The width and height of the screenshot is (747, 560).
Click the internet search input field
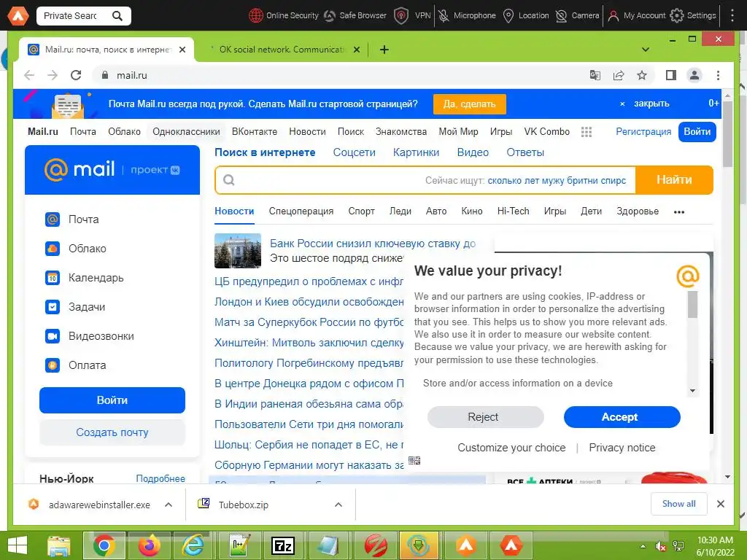pos(425,180)
